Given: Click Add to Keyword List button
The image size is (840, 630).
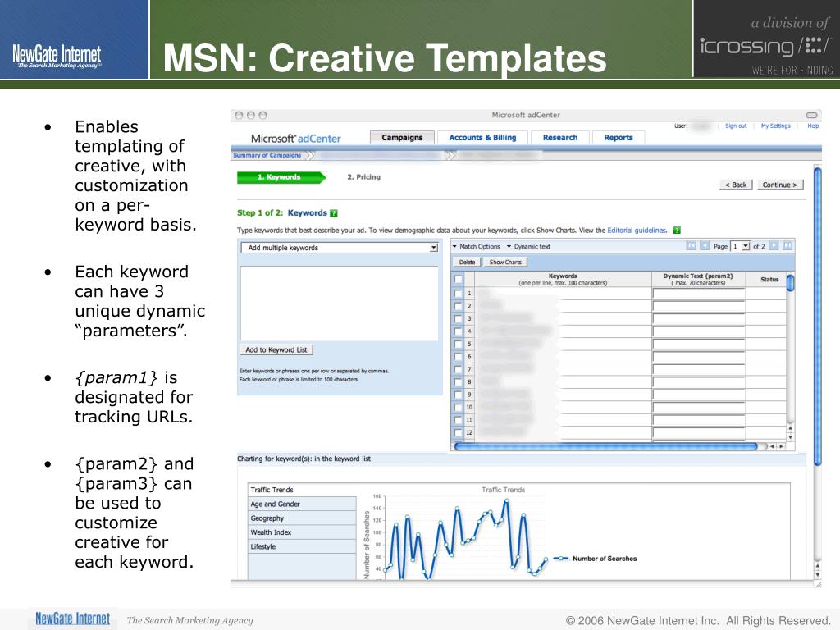Looking at the screenshot, I should click(x=276, y=349).
